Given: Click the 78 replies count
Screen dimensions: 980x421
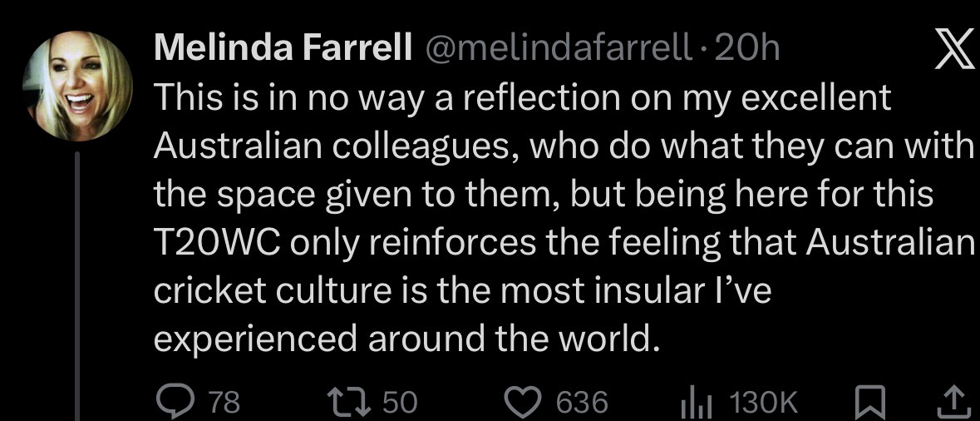Looking at the screenshot, I should pyautogui.click(x=224, y=403).
